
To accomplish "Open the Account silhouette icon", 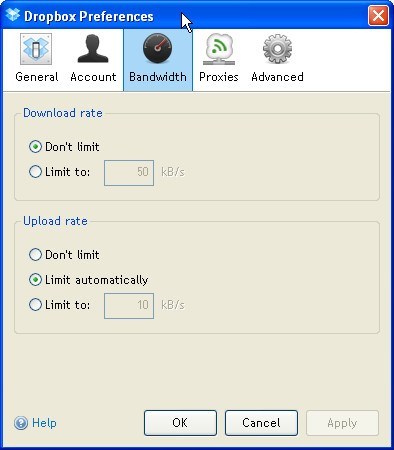I will 93,49.
